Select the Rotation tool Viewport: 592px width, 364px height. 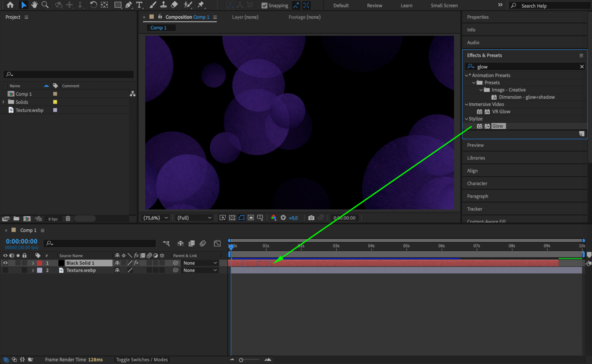click(93, 5)
